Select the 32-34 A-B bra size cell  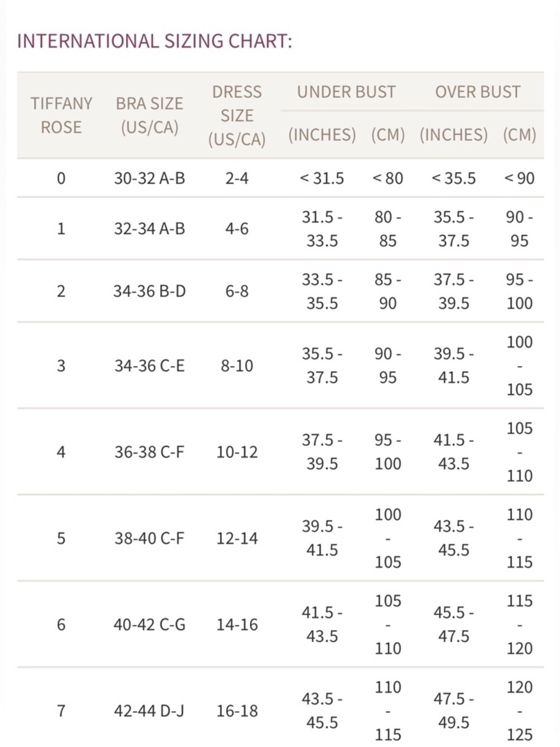click(x=150, y=229)
